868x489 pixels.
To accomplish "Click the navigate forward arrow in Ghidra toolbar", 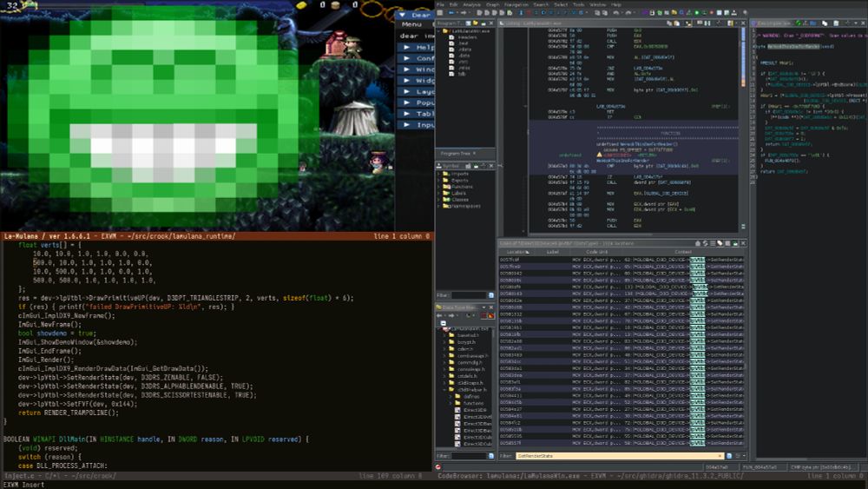I will 464,13.
